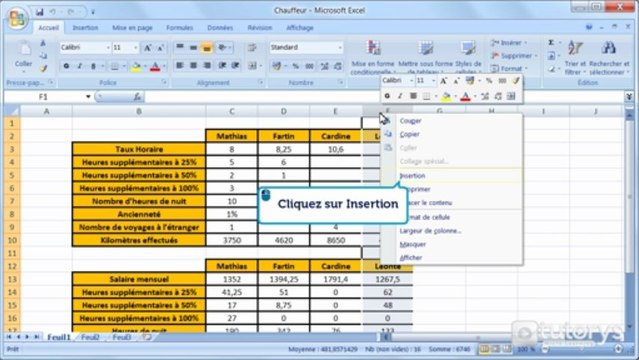This screenshot has width=639, height=360.
Task: Open the Name Box dropdown arrow beside F1
Action: [88, 97]
